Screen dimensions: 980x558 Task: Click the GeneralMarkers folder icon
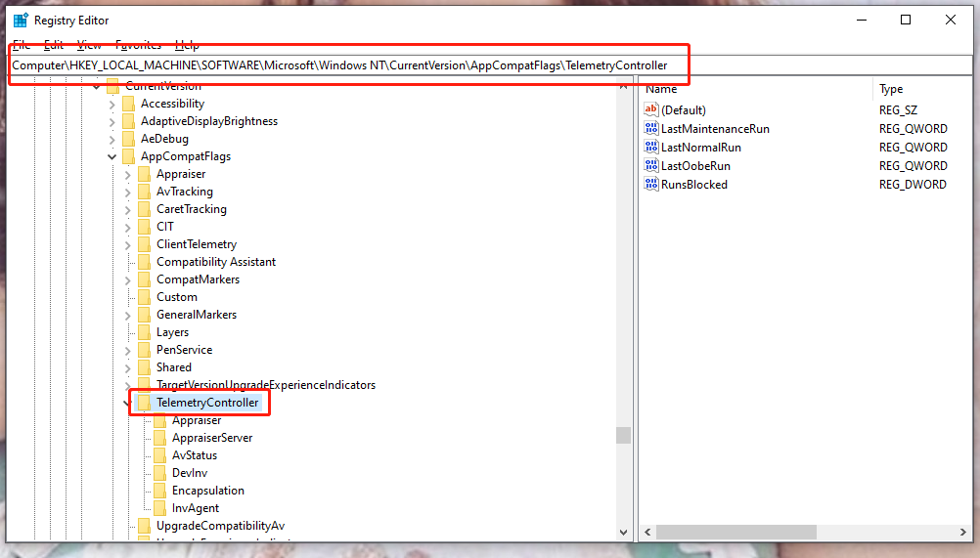point(145,314)
